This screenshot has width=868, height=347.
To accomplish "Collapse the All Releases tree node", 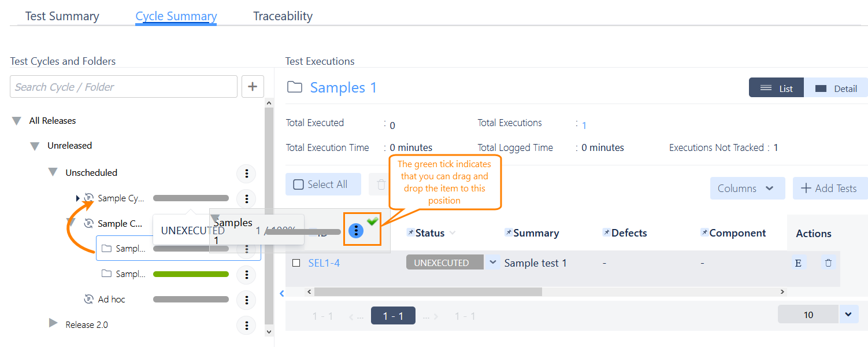I will point(16,120).
